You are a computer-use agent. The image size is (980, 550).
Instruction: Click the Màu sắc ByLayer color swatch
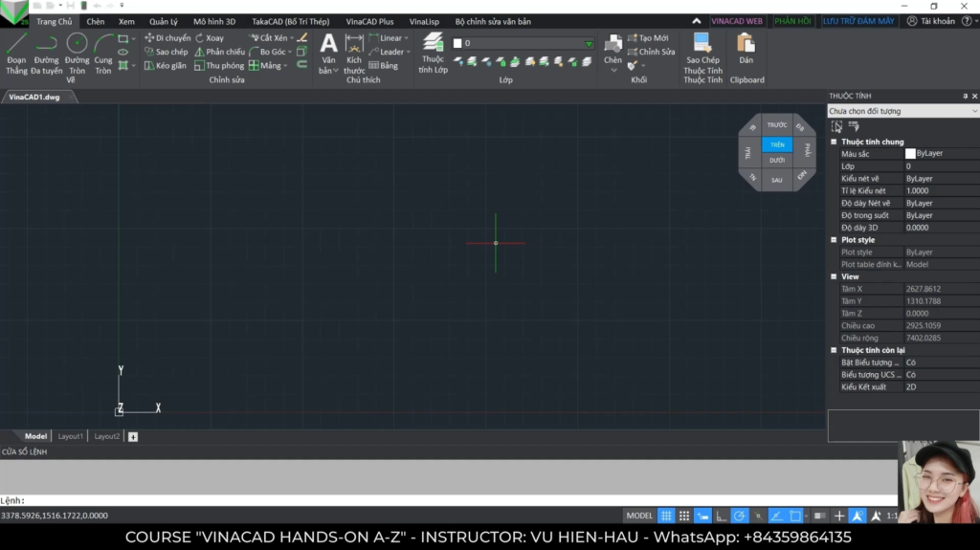click(910, 154)
